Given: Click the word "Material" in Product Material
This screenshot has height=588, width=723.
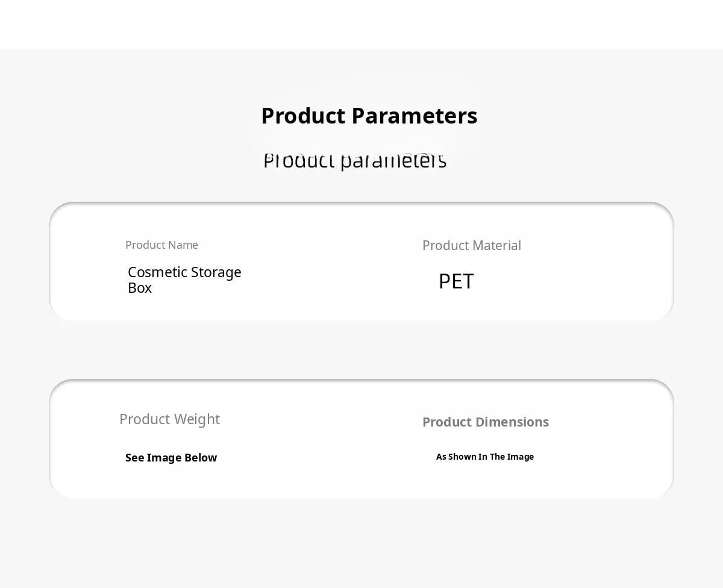Looking at the screenshot, I should pos(497,246).
